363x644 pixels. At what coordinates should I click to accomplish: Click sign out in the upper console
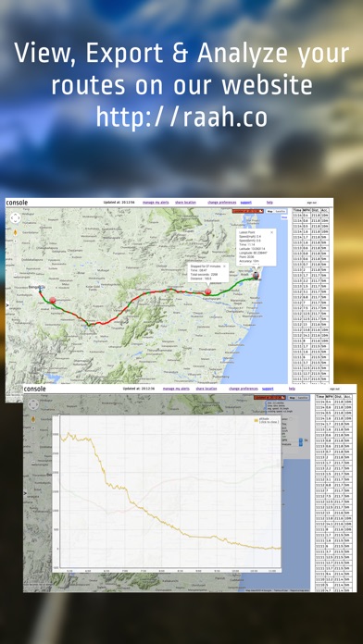[312, 203]
